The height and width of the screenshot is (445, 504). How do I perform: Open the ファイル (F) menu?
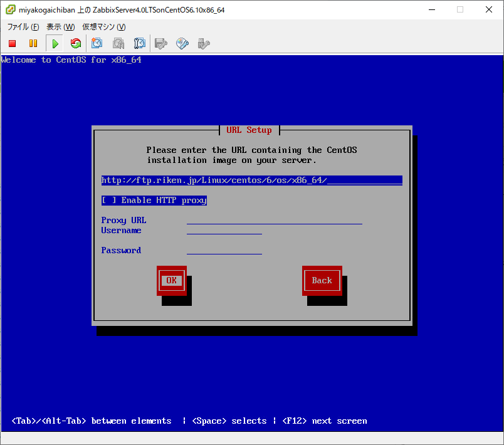coord(23,27)
